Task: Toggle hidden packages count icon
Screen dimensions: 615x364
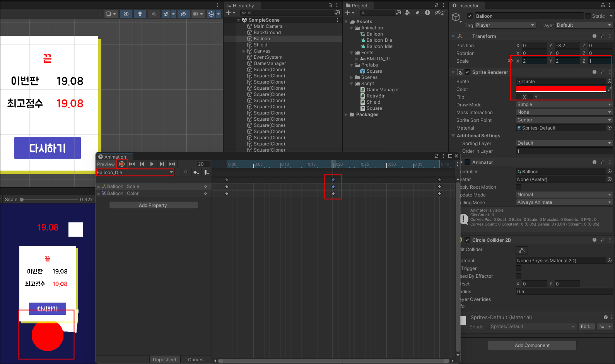Action: [x=440, y=13]
